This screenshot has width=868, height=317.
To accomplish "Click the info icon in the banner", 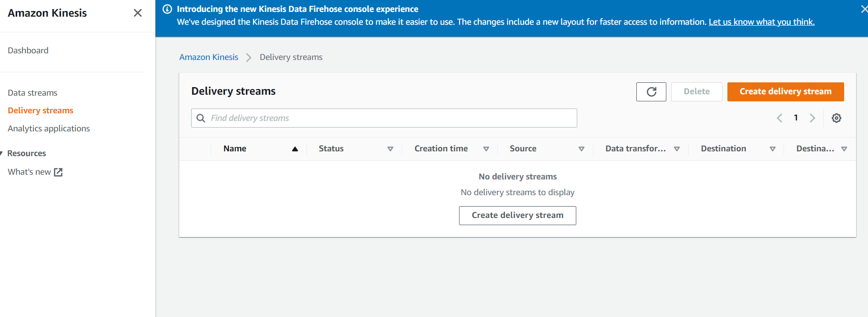I will tap(167, 9).
